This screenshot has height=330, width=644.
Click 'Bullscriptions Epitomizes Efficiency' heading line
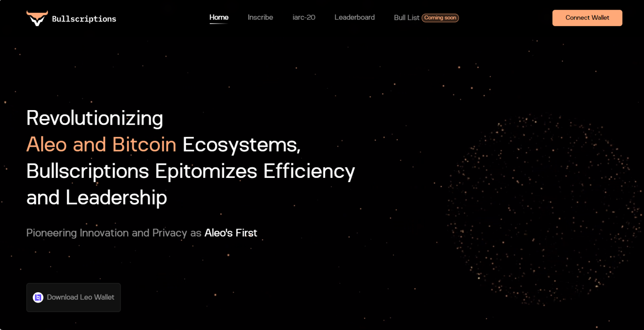190,171
